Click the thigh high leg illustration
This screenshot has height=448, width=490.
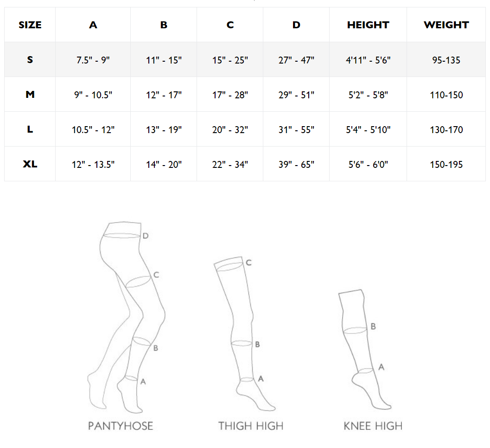point(244,333)
